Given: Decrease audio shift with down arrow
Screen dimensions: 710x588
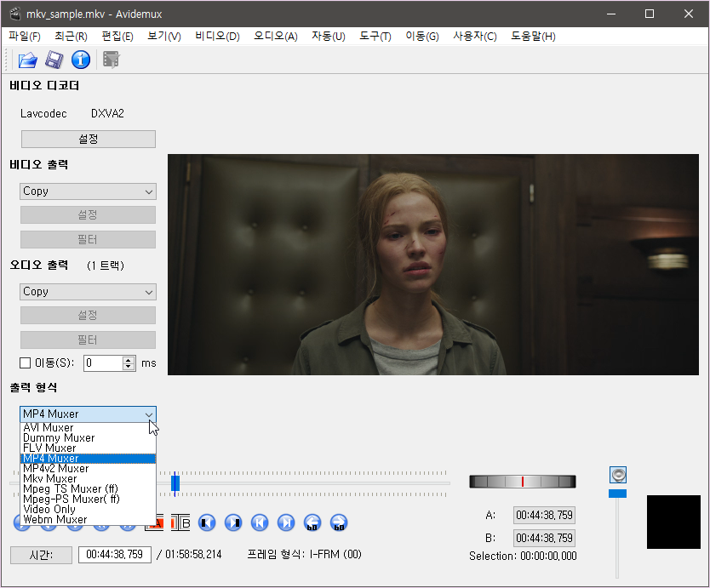Looking at the screenshot, I should [129, 367].
